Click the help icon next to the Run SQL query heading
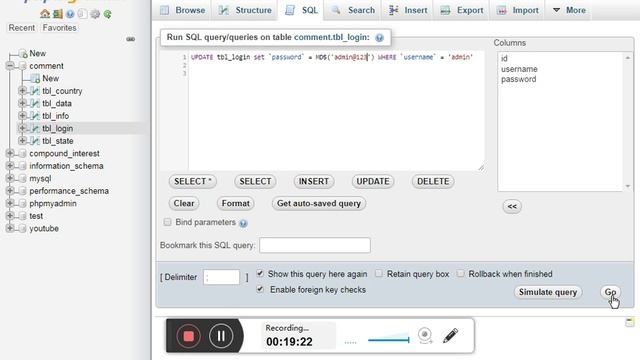640x360 pixels. [379, 38]
